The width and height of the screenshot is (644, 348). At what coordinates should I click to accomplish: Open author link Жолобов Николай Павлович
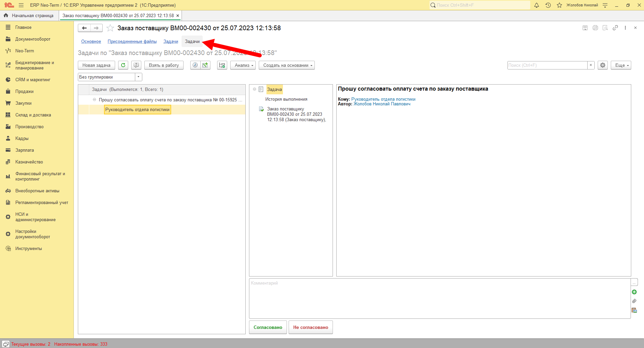click(382, 104)
